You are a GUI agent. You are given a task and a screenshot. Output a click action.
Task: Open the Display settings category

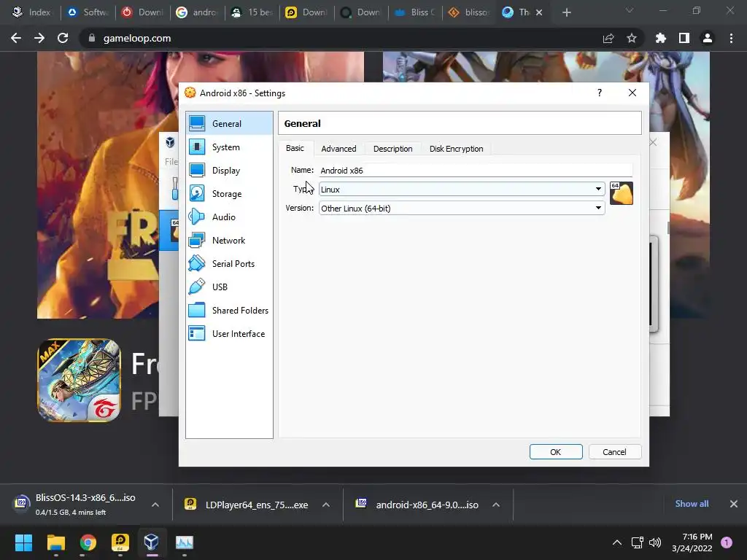[x=229, y=171]
